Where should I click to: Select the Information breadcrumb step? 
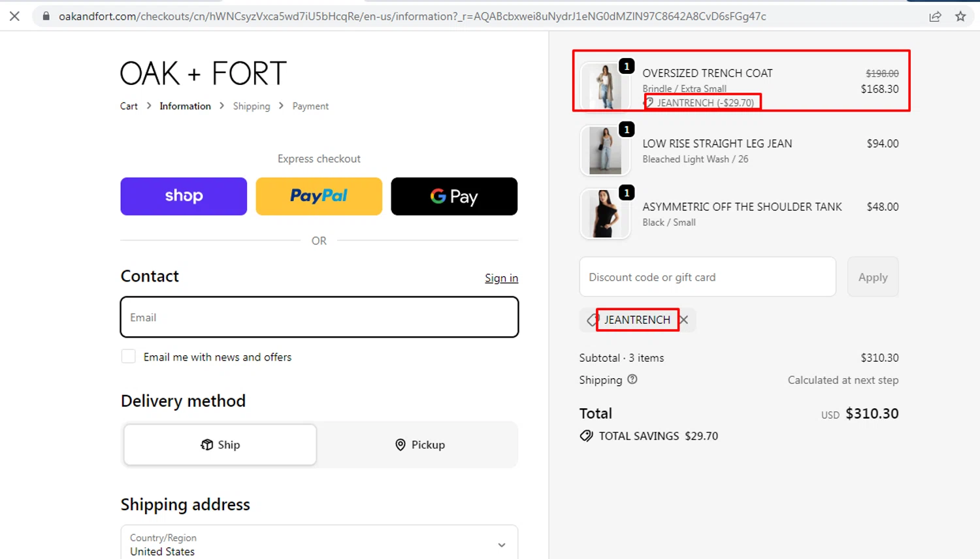tap(185, 106)
